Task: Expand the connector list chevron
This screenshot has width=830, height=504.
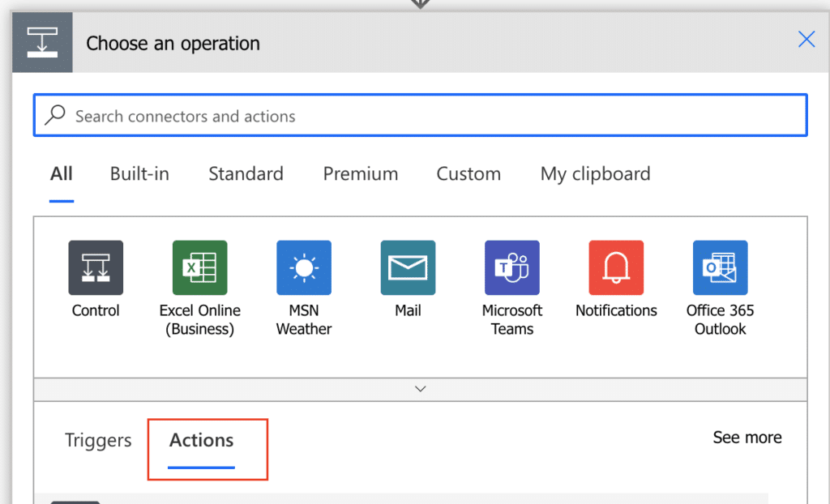Action: click(420, 389)
